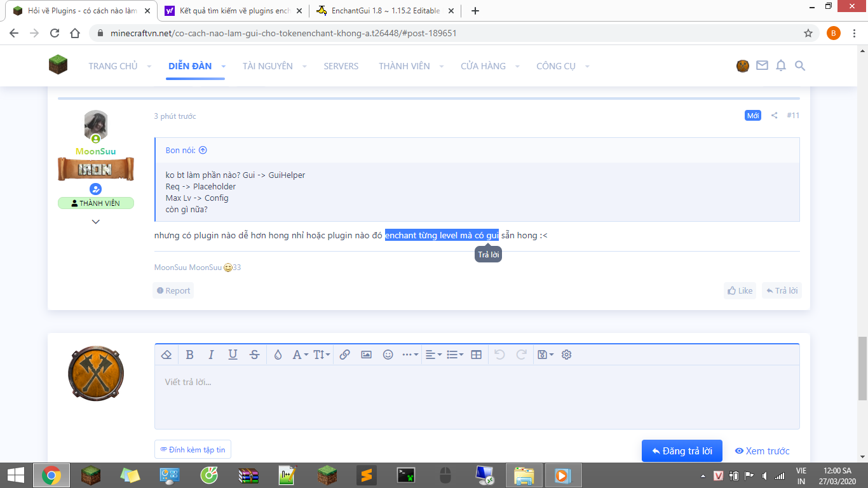Toggle italic formatting in reply editor
The height and width of the screenshot is (488, 868).
point(211,355)
